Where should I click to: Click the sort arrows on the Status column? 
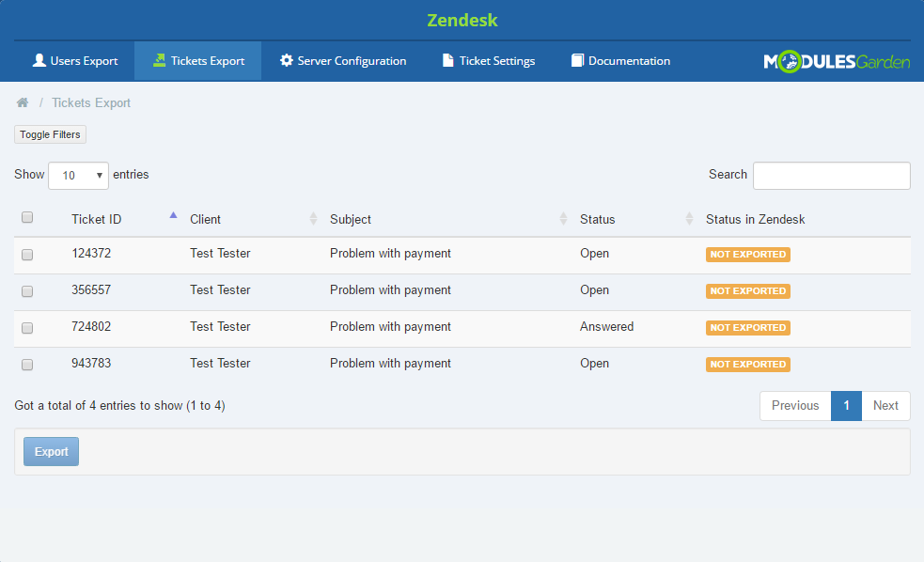(x=689, y=219)
